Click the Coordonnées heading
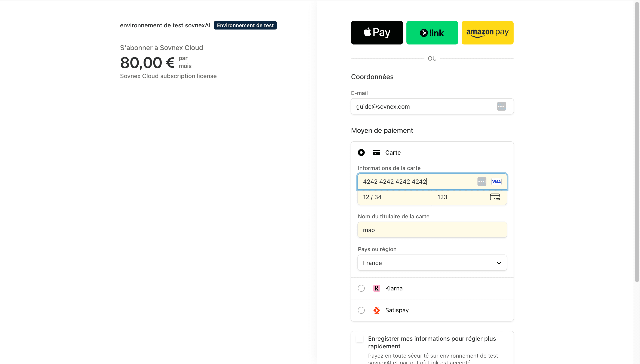Screen dimensions: 640x364 pos(372,77)
